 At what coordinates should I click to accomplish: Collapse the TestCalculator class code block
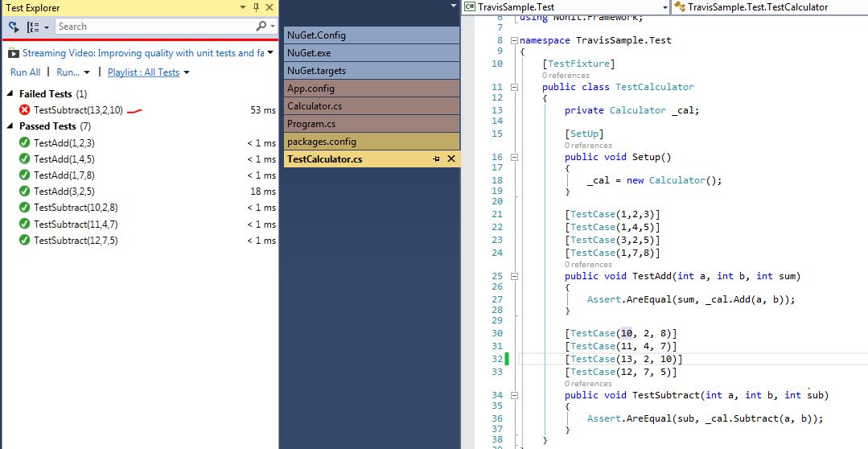[x=515, y=88]
